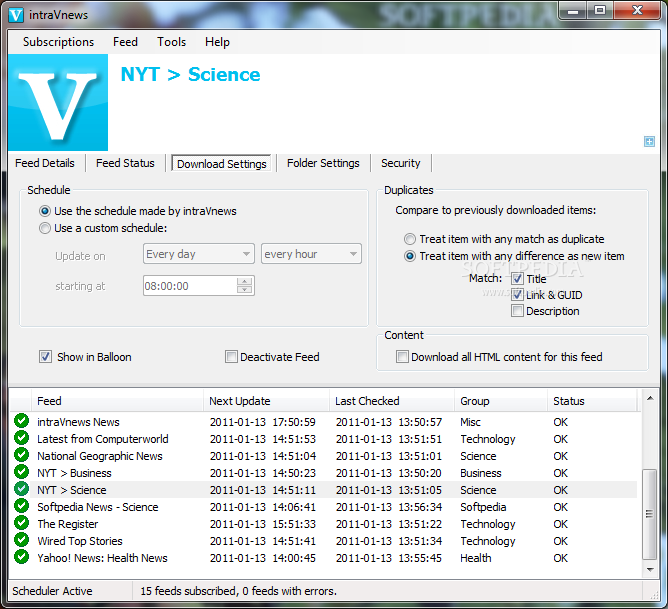
Task: Click green check icon for NYT > Business
Action: (x=21, y=472)
